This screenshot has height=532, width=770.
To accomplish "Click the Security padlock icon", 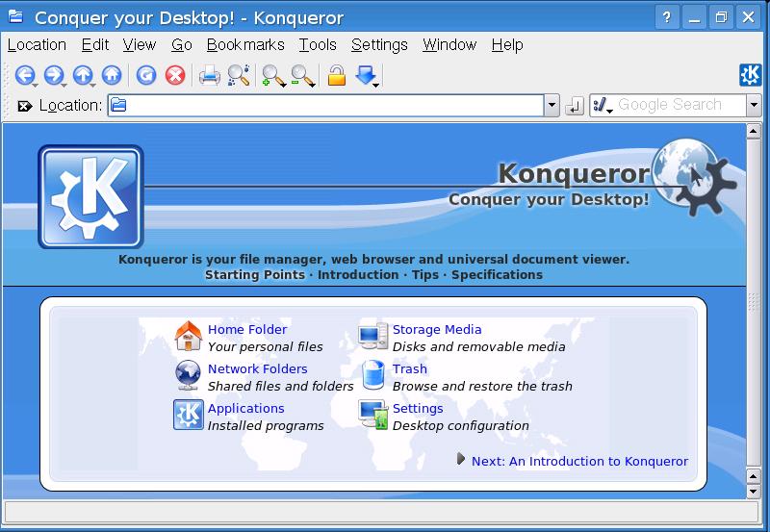I will point(336,75).
